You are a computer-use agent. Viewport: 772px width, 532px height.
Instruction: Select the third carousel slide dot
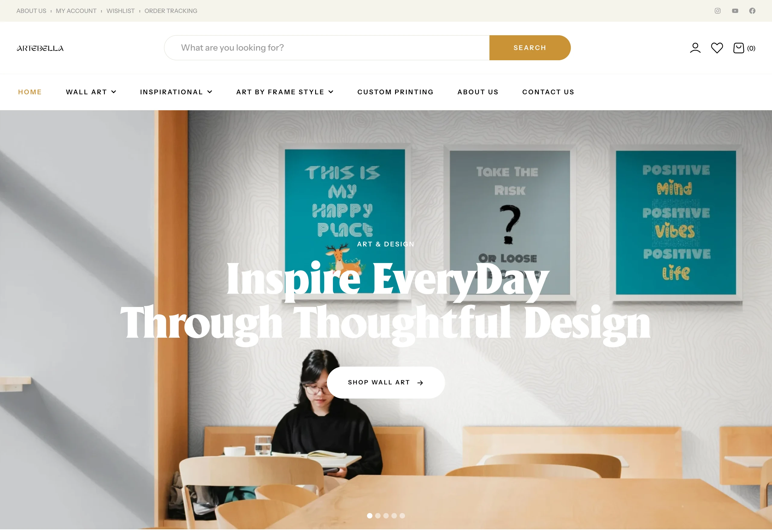click(386, 516)
